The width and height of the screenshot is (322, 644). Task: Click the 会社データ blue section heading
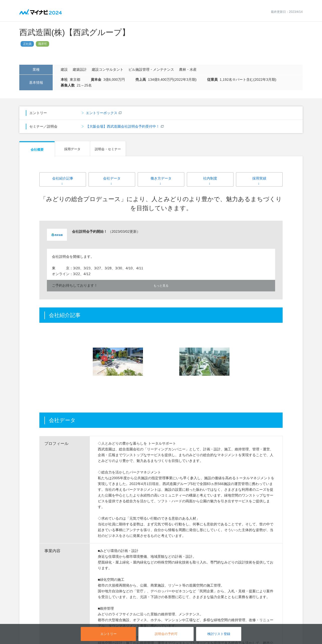pos(161,420)
